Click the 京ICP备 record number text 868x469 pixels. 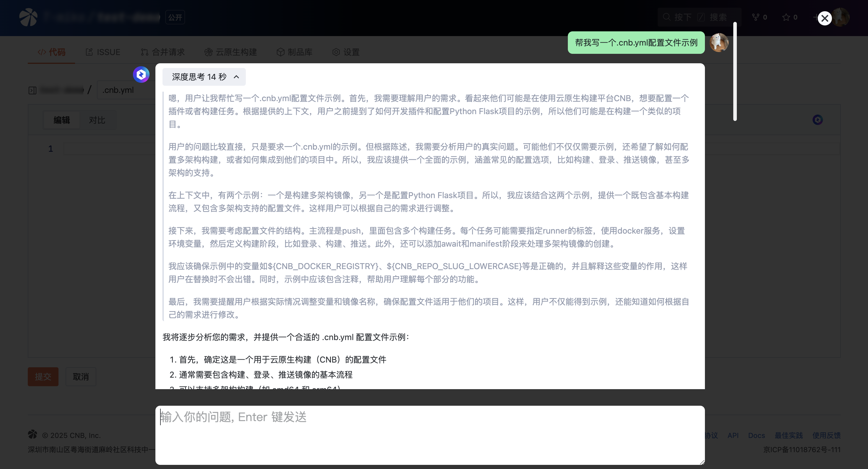click(x=802, y=449)
